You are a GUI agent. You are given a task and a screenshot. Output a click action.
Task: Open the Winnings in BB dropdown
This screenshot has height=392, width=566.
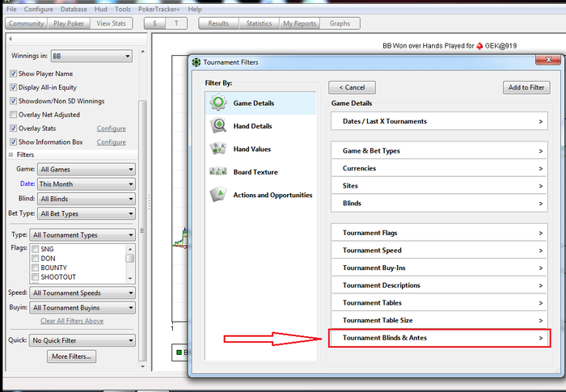pyautogui.click(x=91, y=56)
